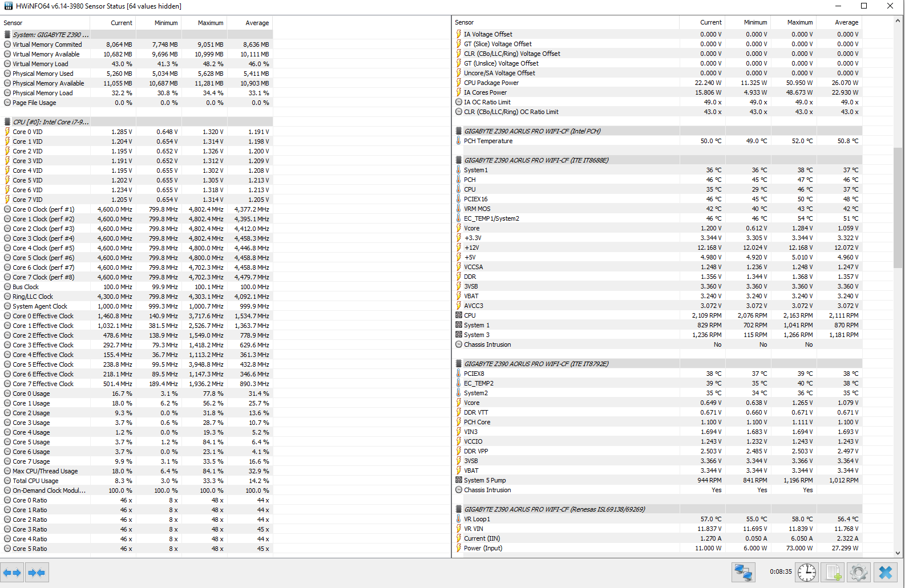Image resolution: width=905 pixels, height=588 pixels.
Task: Select the On-Demand Clock Modul... row
Action: coord(136,490)
